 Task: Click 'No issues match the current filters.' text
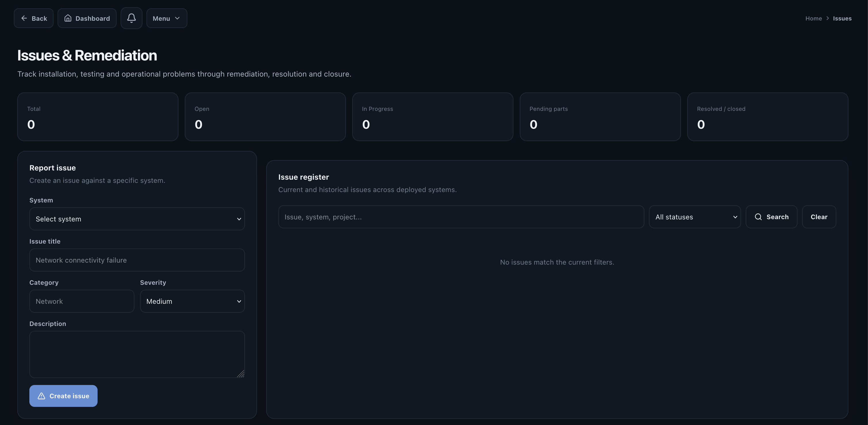point(557,262)
